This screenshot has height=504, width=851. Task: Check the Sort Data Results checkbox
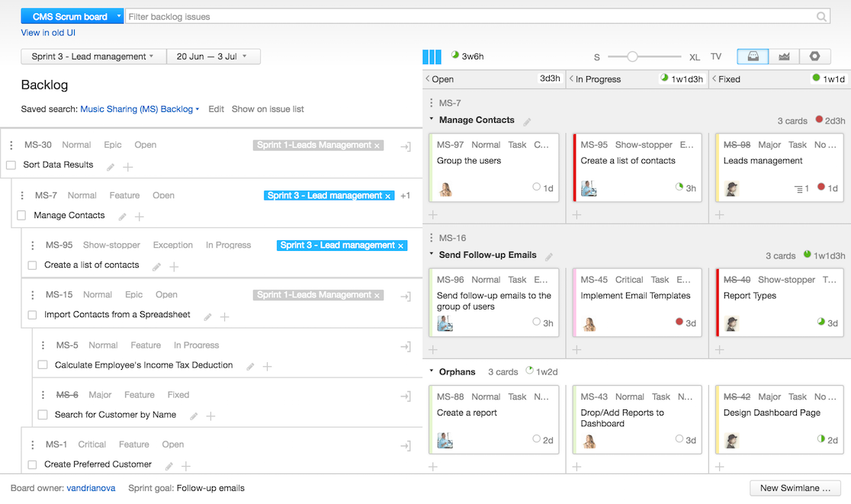(11, 165)
